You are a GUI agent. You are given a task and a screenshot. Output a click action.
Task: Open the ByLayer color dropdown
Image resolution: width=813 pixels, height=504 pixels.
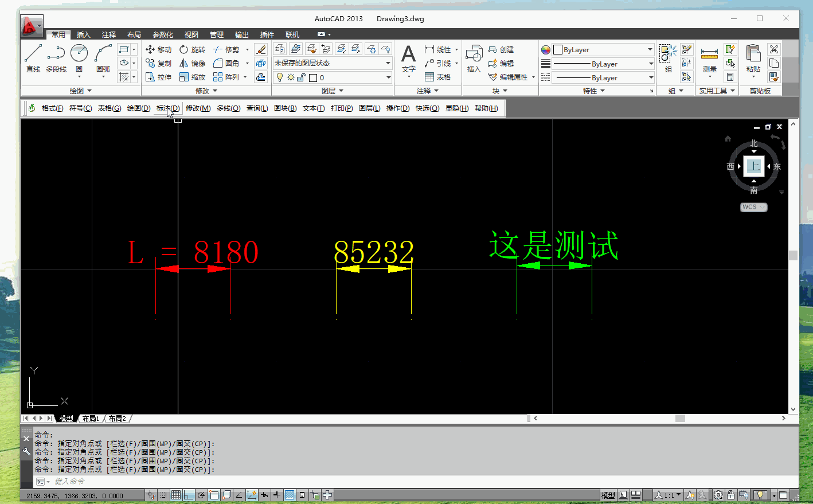[603, 50]
